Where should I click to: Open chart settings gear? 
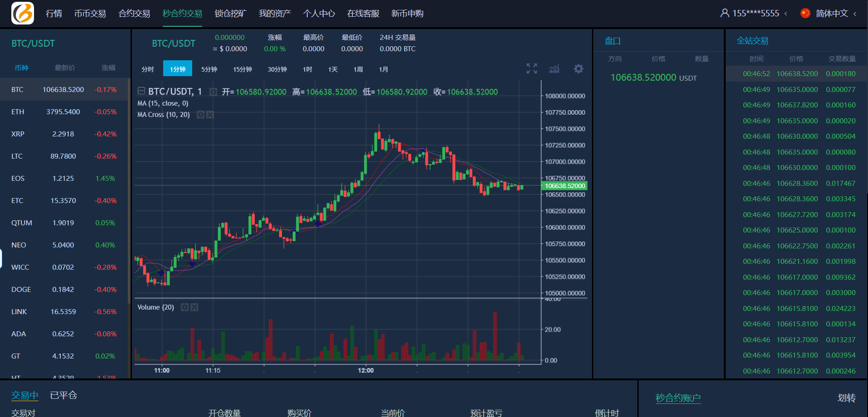click(x=578, y=69)
